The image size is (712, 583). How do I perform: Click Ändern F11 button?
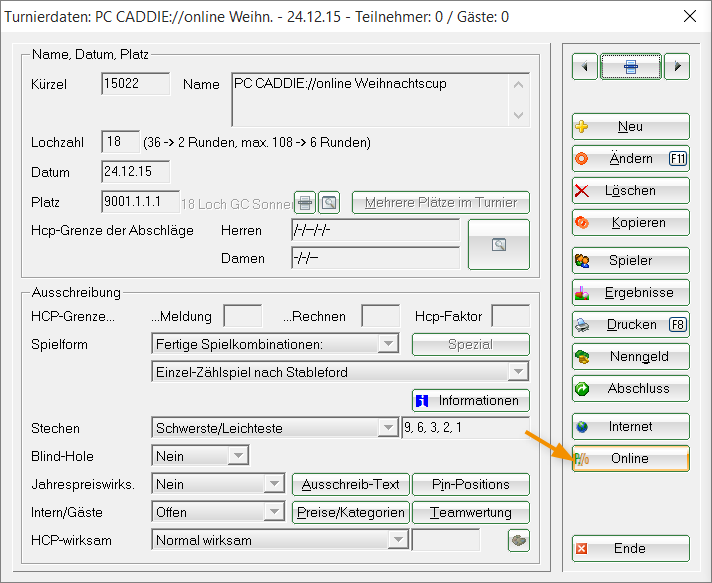631,158
